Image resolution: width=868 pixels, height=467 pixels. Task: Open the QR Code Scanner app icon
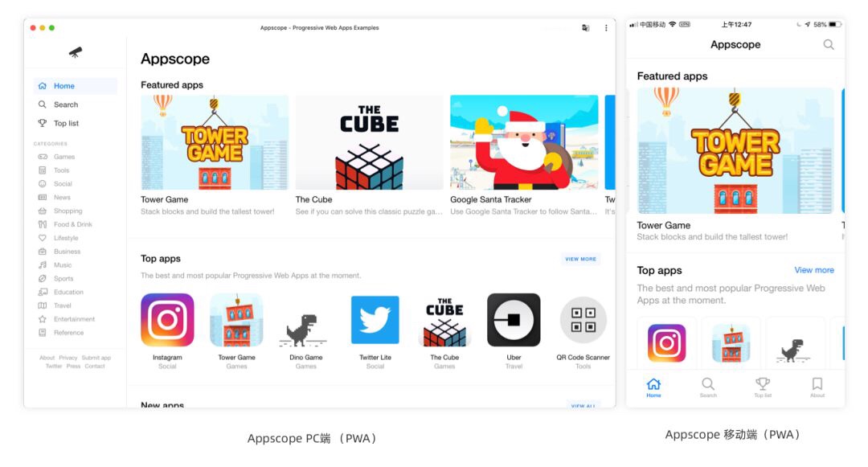pos(583,320)
